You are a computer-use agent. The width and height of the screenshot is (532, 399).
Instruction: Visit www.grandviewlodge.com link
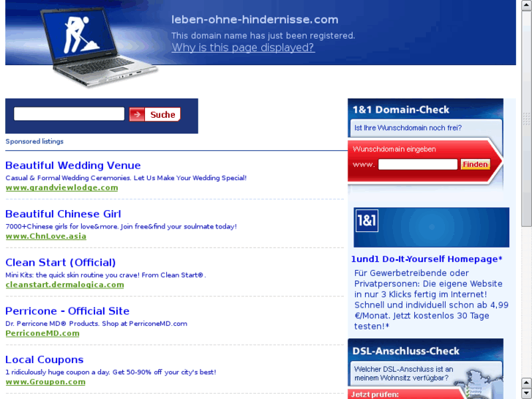(61, 187)
